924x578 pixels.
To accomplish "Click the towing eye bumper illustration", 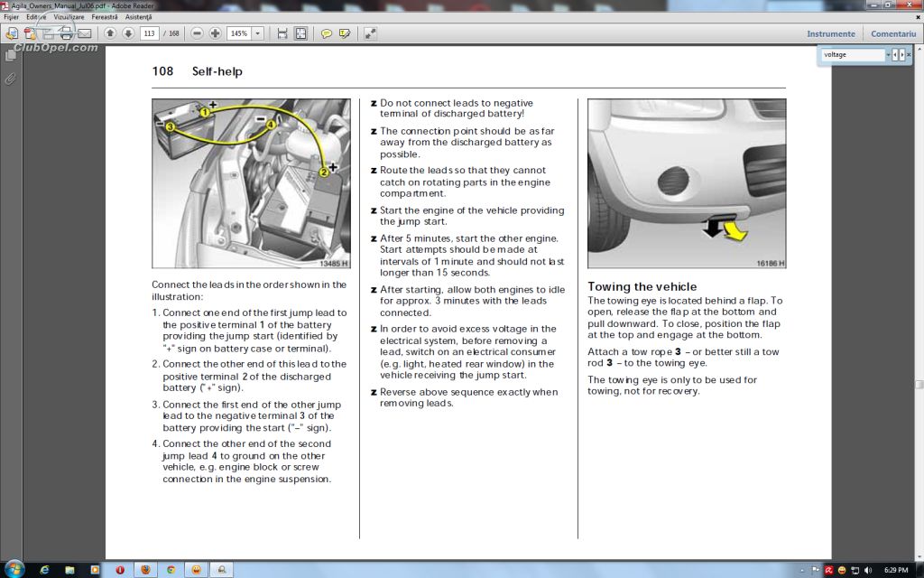I will click(x=687, y=183).
